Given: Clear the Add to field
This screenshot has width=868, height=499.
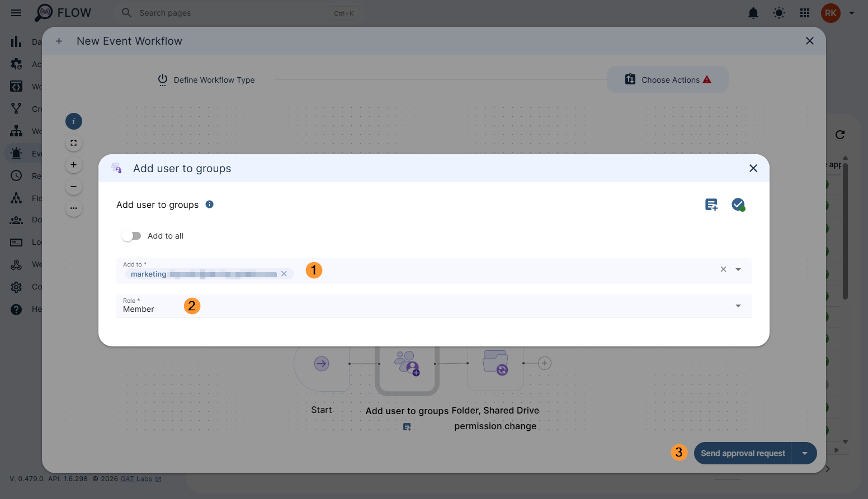Looking at the screenshot, I should 723,269.
